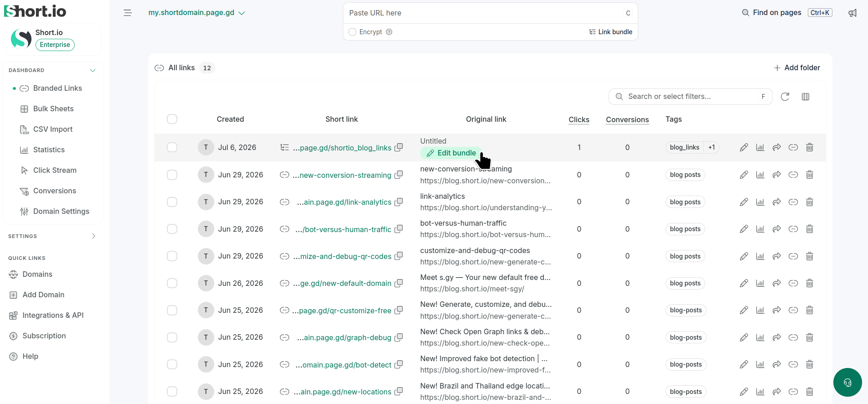The image size is (868, 404).
Task: Click the refresh links icon
Action: click(785, 97)
